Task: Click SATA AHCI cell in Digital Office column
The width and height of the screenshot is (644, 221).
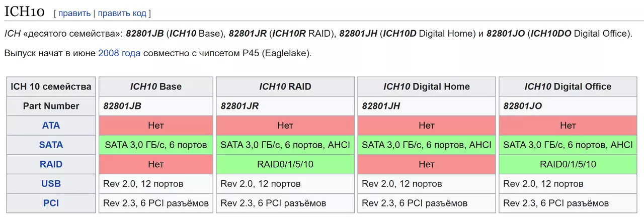Action: pos(568,145)
